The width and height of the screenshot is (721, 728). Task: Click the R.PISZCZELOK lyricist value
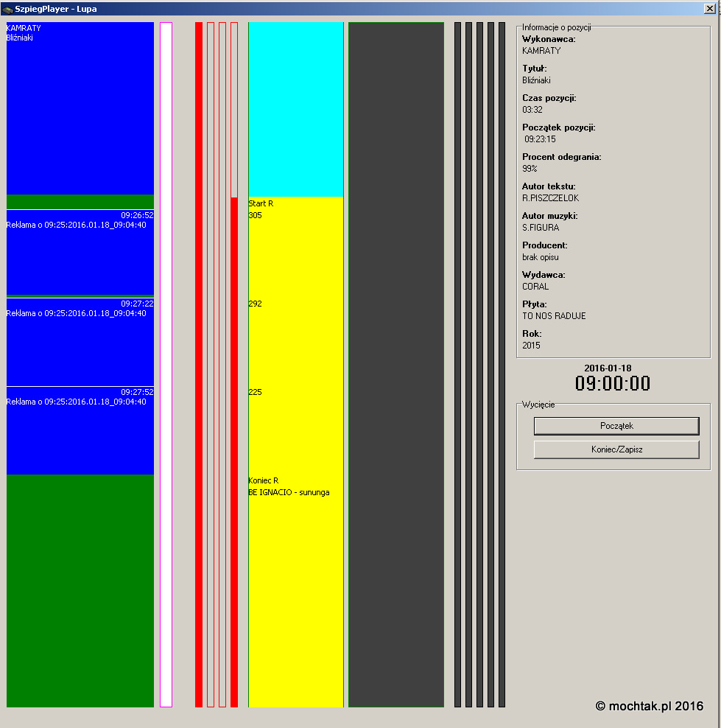(x=551, y=198)
